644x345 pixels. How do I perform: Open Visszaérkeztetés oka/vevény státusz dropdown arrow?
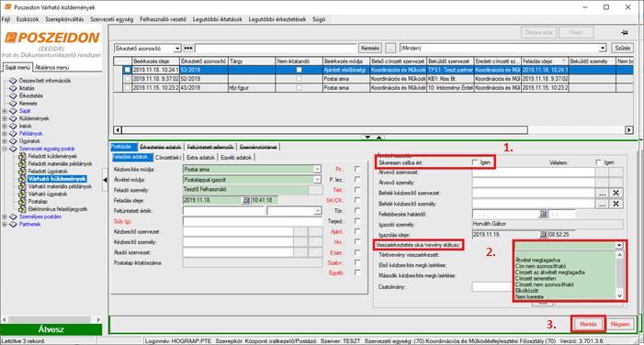(619, 245)
